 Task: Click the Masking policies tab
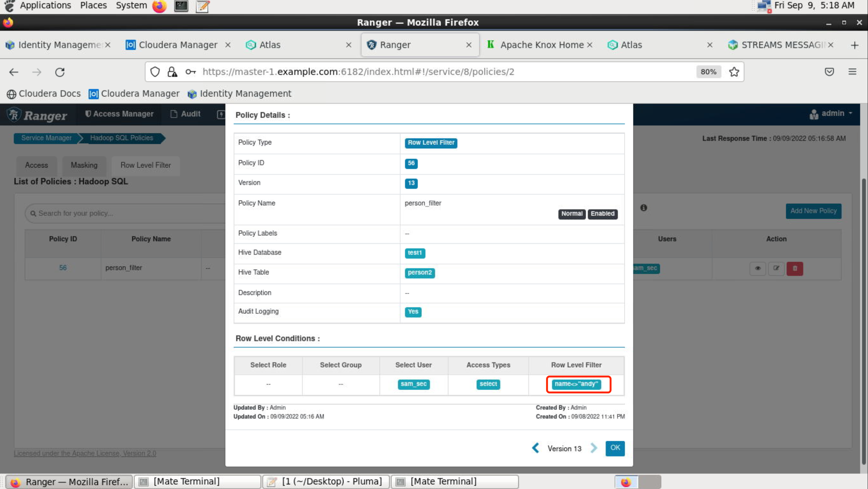83,165
